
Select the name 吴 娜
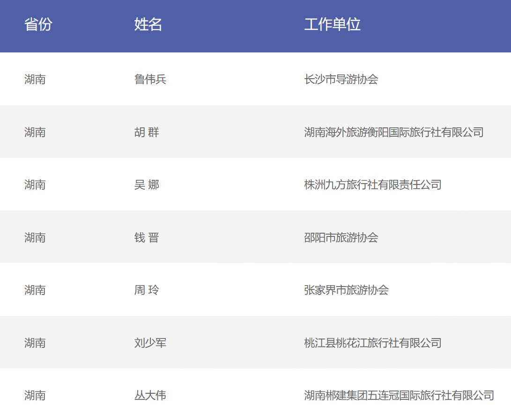coord(147,185)
